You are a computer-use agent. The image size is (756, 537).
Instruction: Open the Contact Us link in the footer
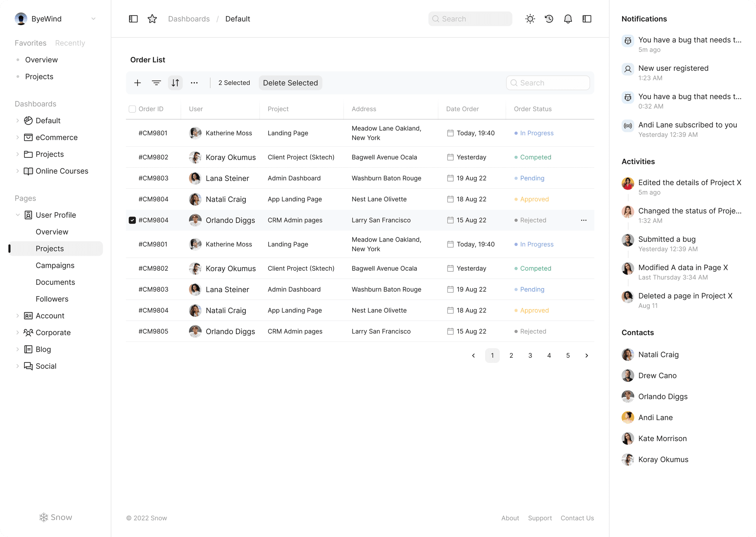coord(577,518)
